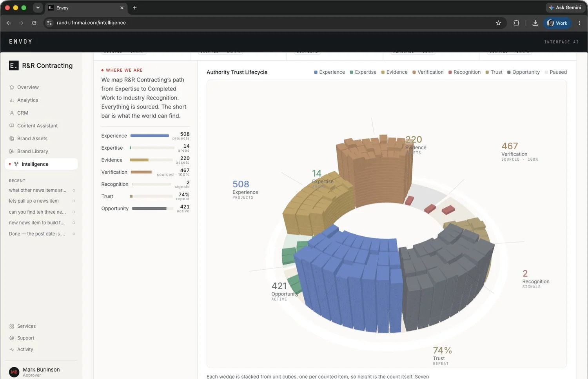Open Support link
The image size is (588, 379).
click(x=25, y=338)
